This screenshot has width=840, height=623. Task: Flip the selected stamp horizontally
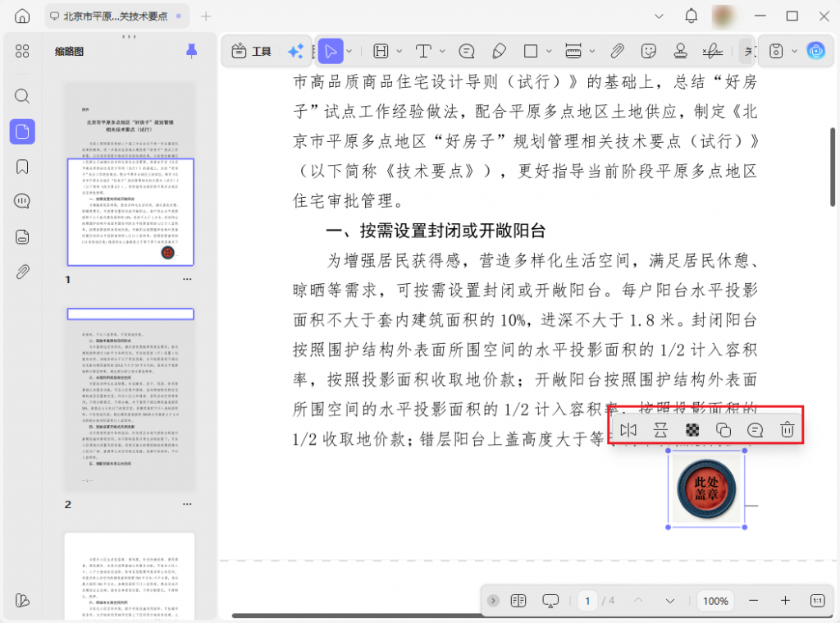628,429
